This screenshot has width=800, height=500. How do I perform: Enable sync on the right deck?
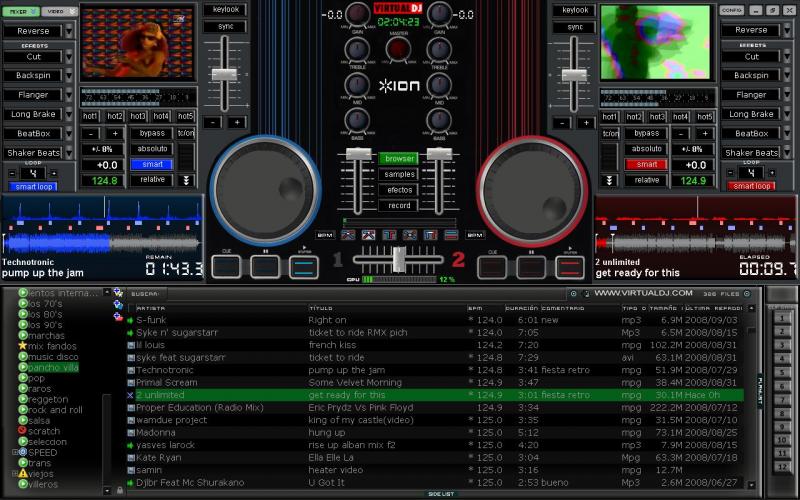click(574, 26)
